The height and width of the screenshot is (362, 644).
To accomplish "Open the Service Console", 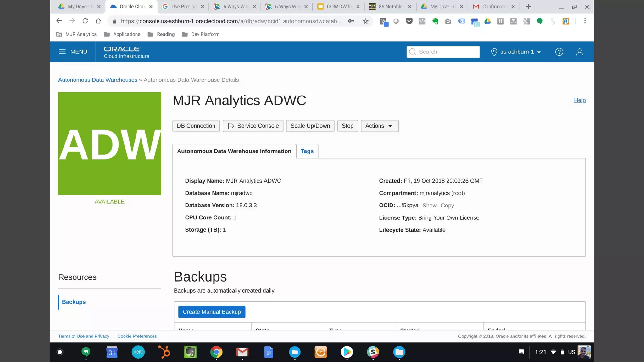I will pos(253,126).
